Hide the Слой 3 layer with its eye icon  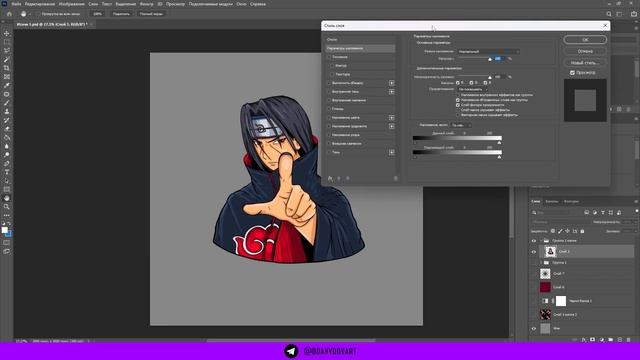533,252
